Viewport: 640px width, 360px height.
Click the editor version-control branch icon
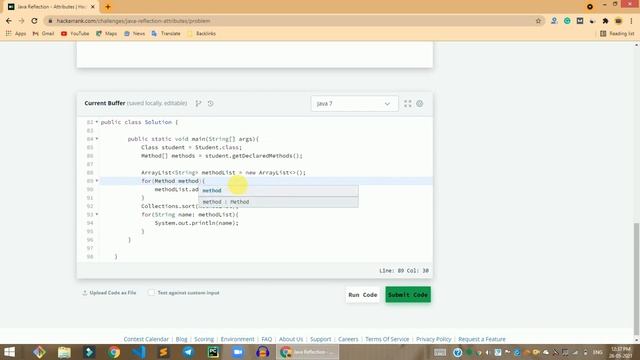[x=198, y=104]
